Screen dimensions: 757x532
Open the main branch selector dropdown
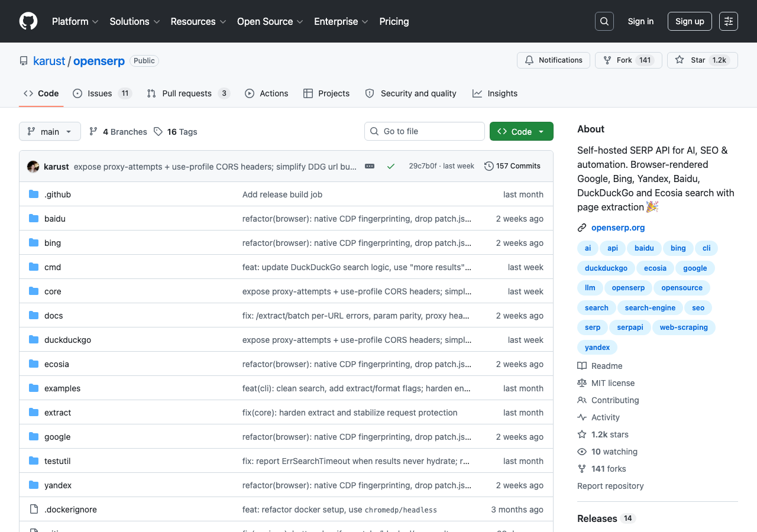click(x=50, y=131)
